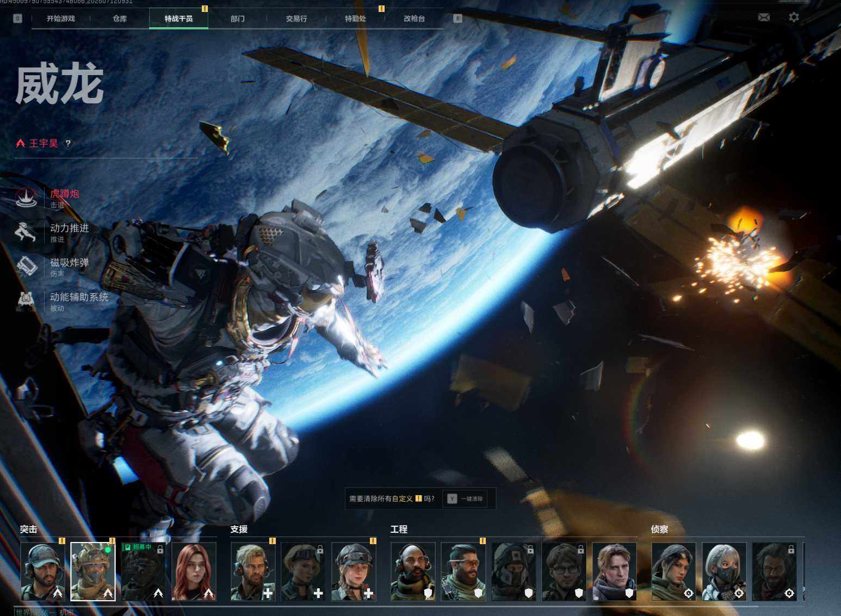
Task: Click the 磁吸炸弹 skill name
Action: point(70,263)
